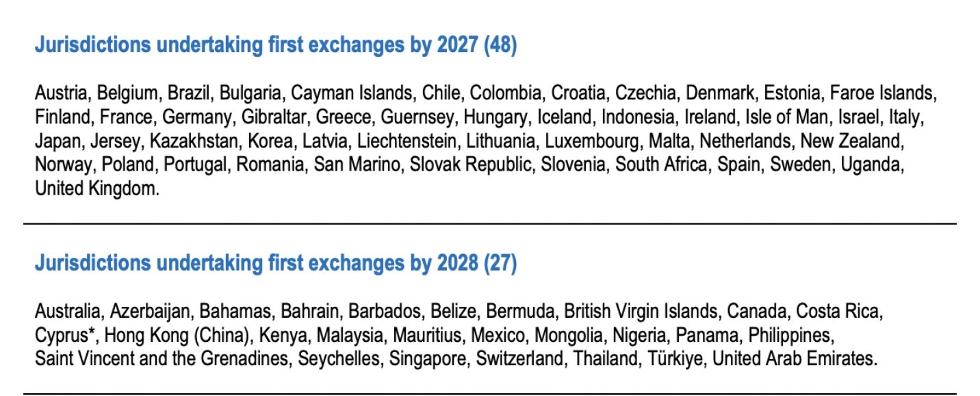Click on Slovak Republic
980x396 pixels.
469,166
